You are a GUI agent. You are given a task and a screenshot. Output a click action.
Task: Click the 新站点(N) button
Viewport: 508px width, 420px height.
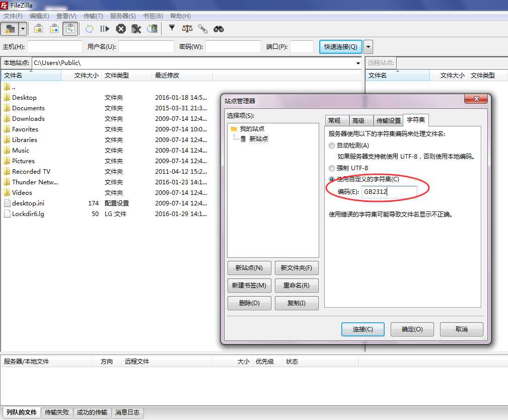point(249,268)
